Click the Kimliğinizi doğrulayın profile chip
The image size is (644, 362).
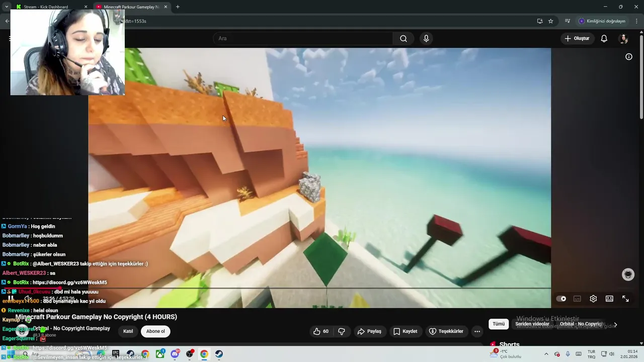coord(602,21)
